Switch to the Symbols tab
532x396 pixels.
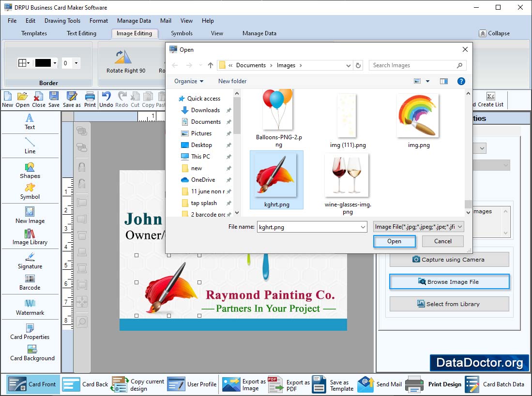coord(182,33)
